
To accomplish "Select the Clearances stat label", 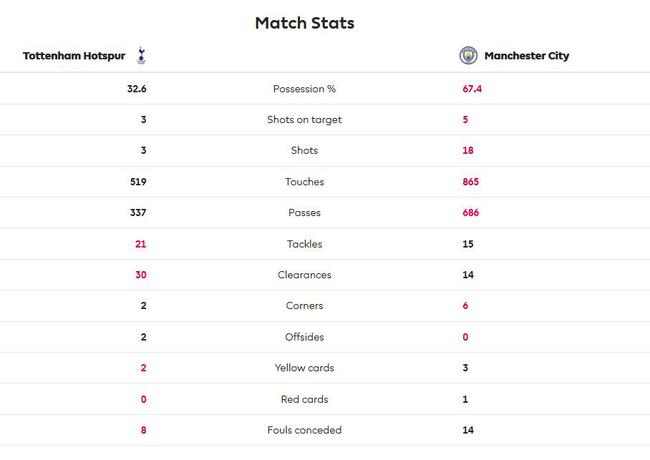I will tap(304, 275).
